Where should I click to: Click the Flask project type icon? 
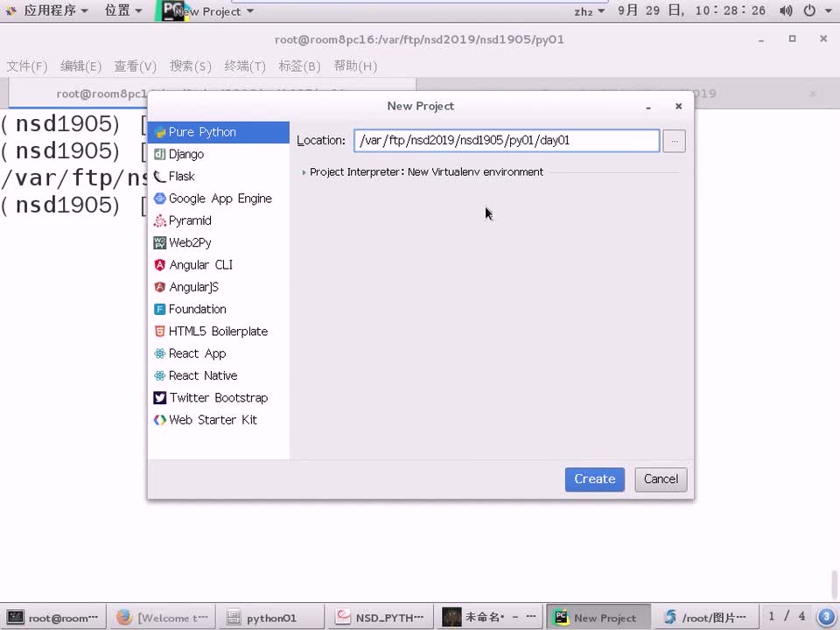[x=159, y=176]
